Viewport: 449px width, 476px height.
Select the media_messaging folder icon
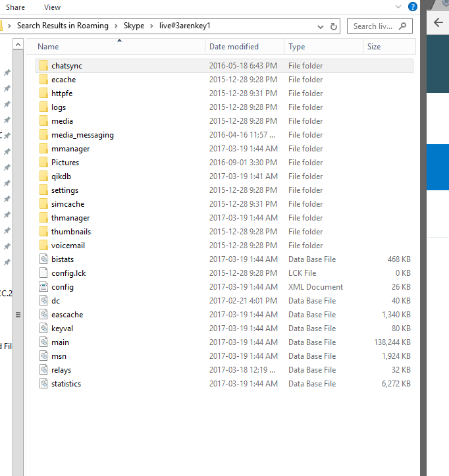point(43,135)
